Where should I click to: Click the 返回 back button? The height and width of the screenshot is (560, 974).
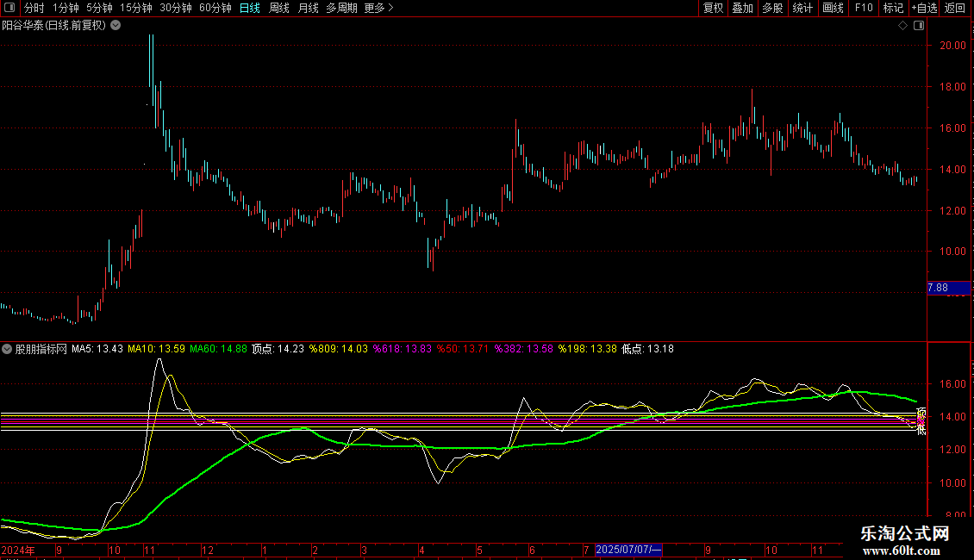coord(955,8)
